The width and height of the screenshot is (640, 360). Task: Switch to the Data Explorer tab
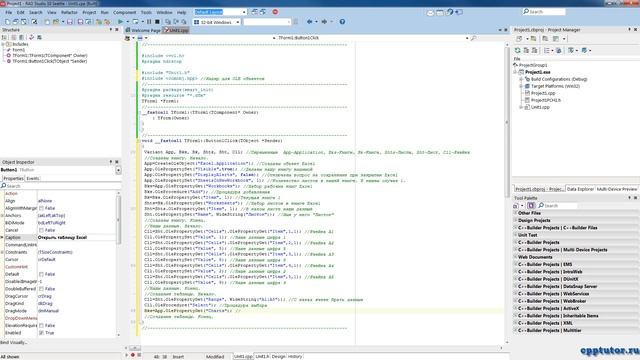click(x=580, y=189)
